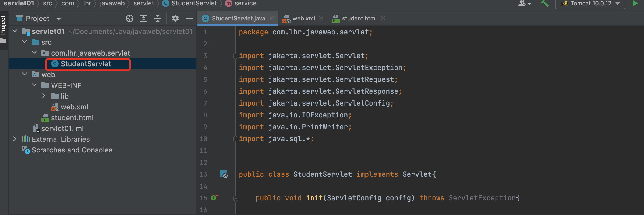Open the Project view dropdown arrow
644x215 pixels.
(59, 19)
